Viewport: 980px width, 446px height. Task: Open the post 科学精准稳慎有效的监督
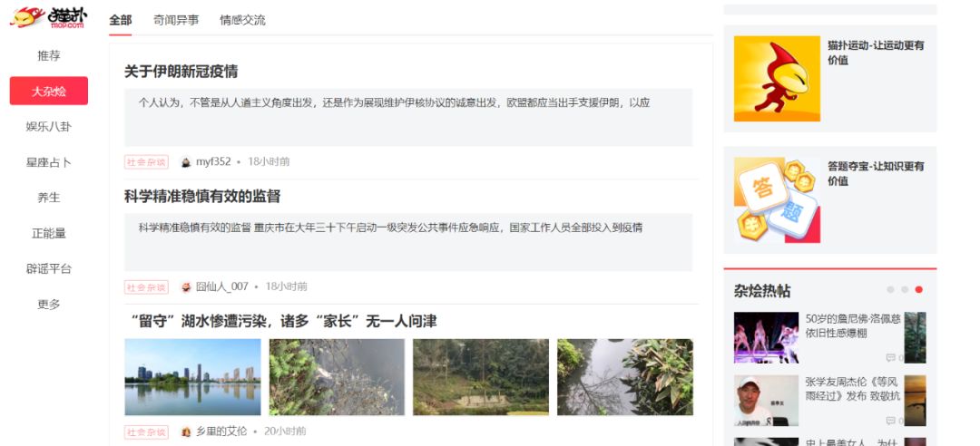pyautogui.click(x=202, y=197)
